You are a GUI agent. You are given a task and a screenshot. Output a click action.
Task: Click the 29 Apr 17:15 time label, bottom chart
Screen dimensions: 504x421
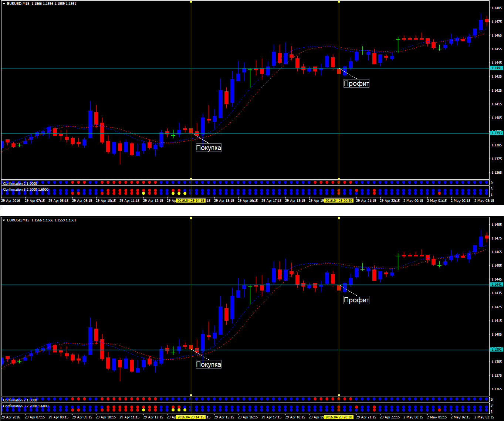tap(271, 417)
